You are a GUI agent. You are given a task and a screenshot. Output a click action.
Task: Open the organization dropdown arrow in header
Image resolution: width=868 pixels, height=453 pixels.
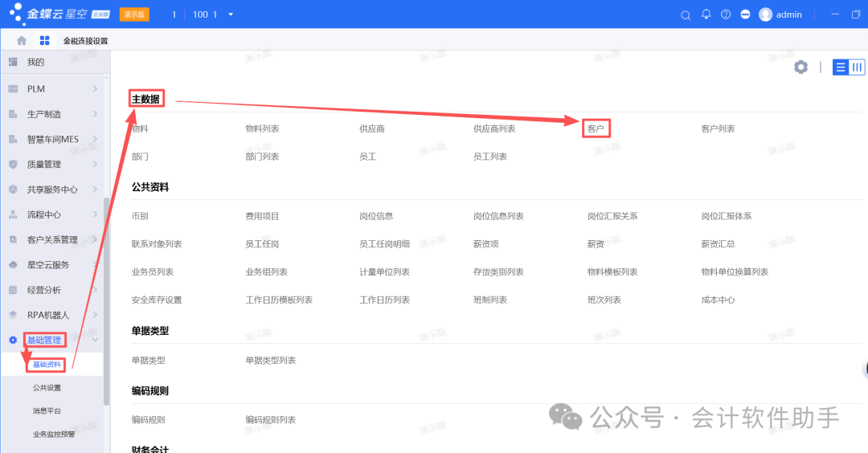coord(231,14)
